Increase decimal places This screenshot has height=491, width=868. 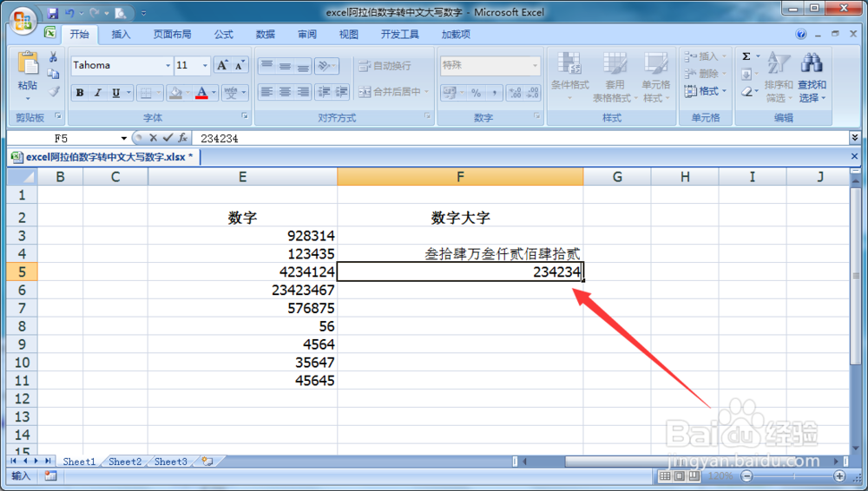[x=515, y=93]
